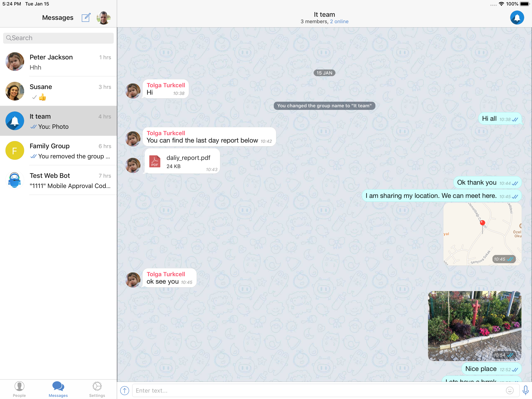Select 'You can find the last day report below'
The height and width of the screenshot is (399, 532).
pyautogui.click(x=209, y=137)
